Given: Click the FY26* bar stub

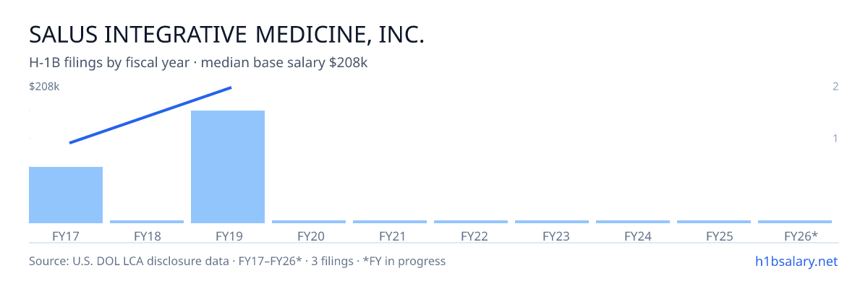Looking at the screenshot, I should pyautogui.click(x=795, y=222).
